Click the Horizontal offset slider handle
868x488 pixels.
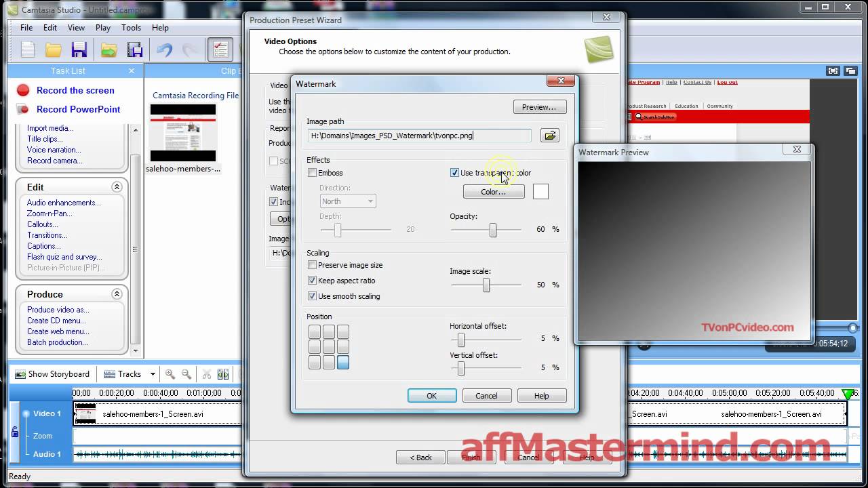pos(461,339)
